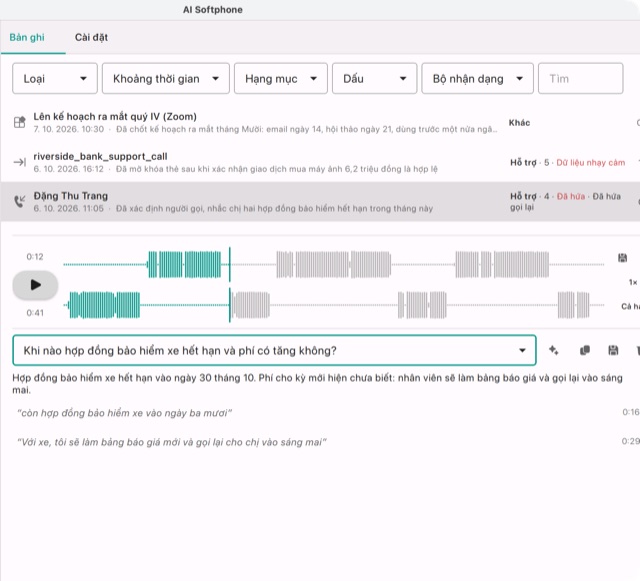The image size is (640, 581).
Task: Click the playhead marker on the waveform
Action: point(230,285)
